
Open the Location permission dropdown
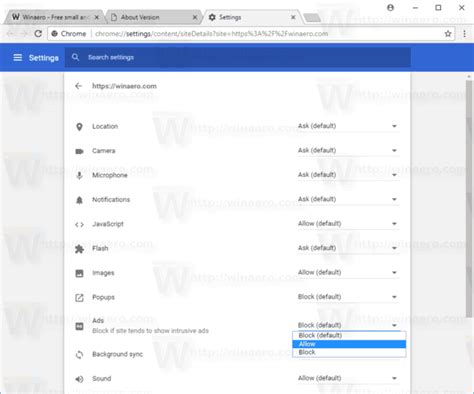coord(348,126)
